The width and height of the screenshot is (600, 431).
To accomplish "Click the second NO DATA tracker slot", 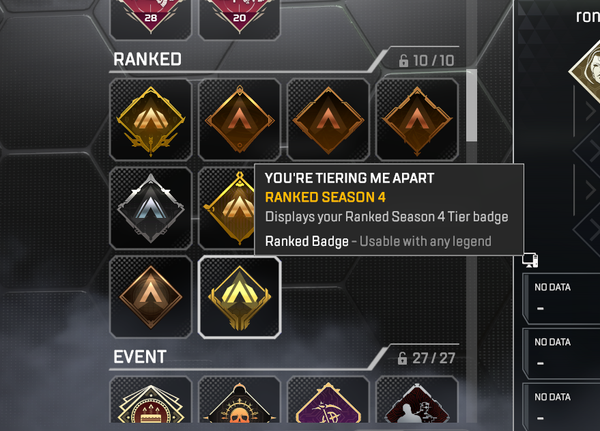I will pyautogui.click(x=562, y=353).
